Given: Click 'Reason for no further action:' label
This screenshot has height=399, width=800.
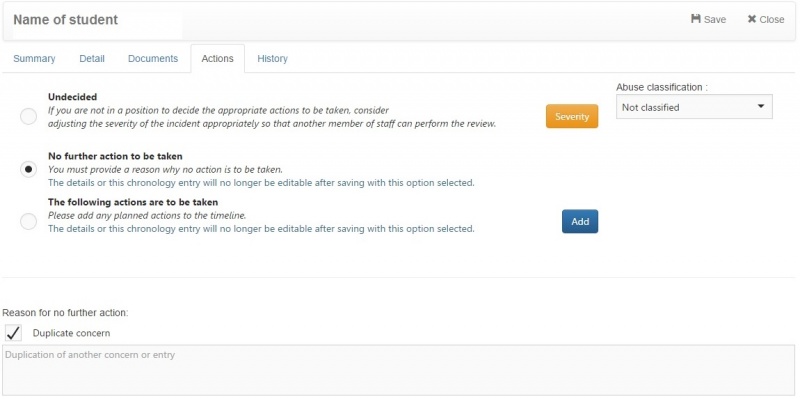Looking at the screenshot, I should pos(65,313).
